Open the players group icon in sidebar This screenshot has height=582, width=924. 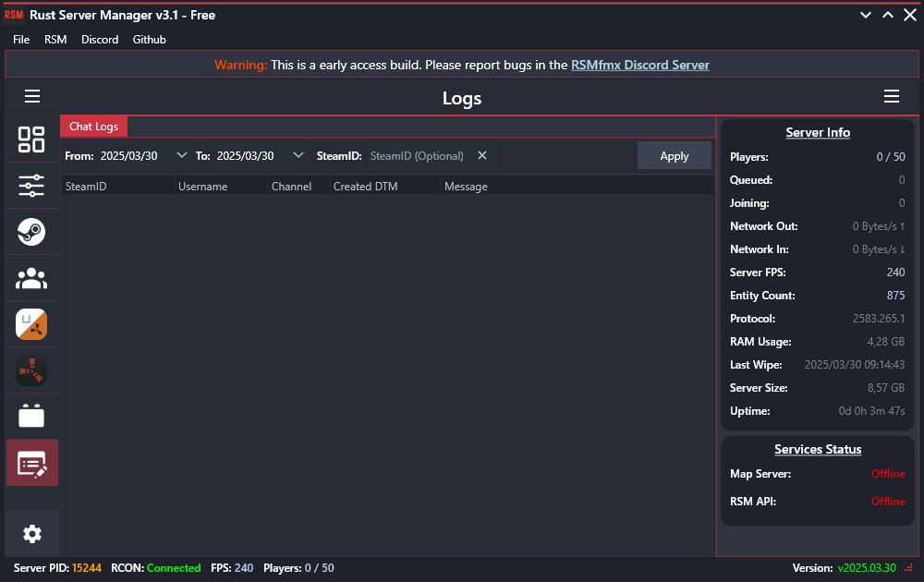(31, 278)
